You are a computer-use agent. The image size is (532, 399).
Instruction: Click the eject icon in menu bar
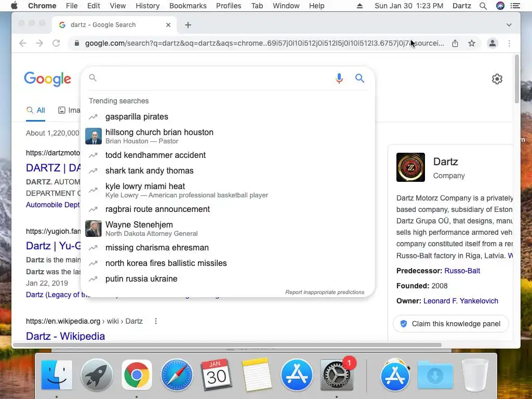click(360, 6)
